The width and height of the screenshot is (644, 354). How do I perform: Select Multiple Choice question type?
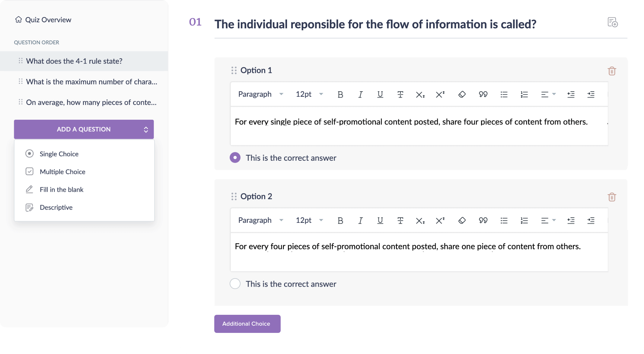[62, 171]
